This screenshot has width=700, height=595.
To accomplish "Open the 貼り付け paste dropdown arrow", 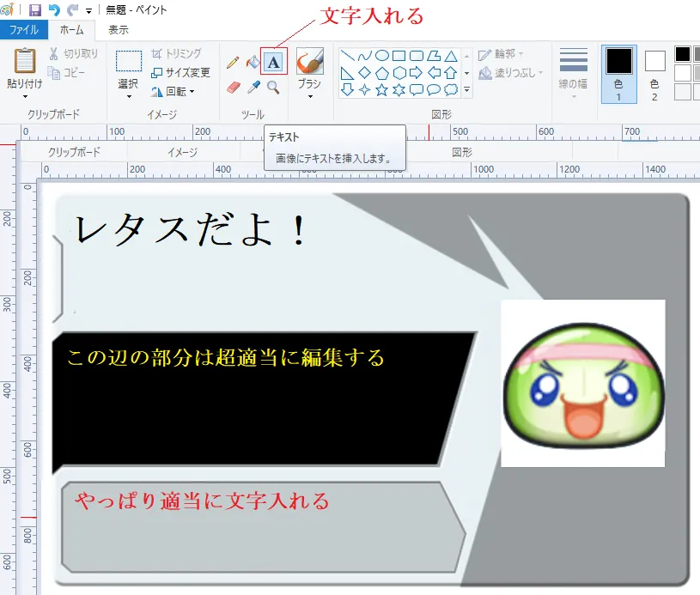I will 25,97.
